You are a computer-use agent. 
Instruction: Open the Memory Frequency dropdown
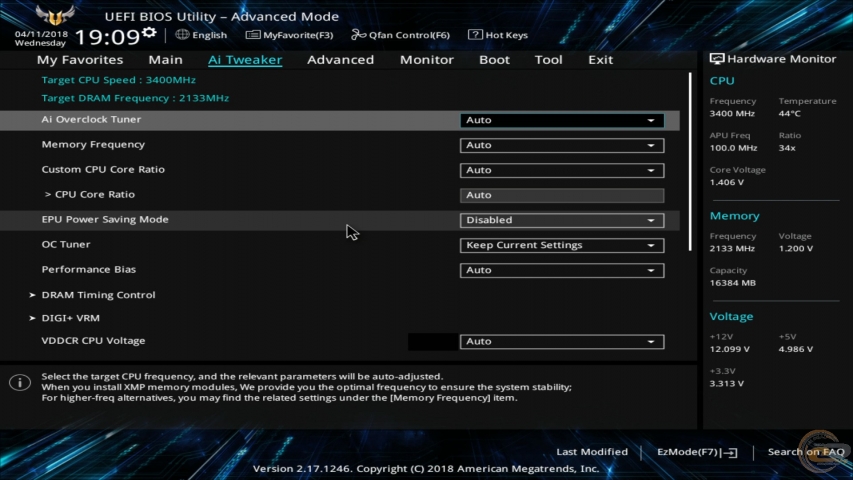point(561,145)
